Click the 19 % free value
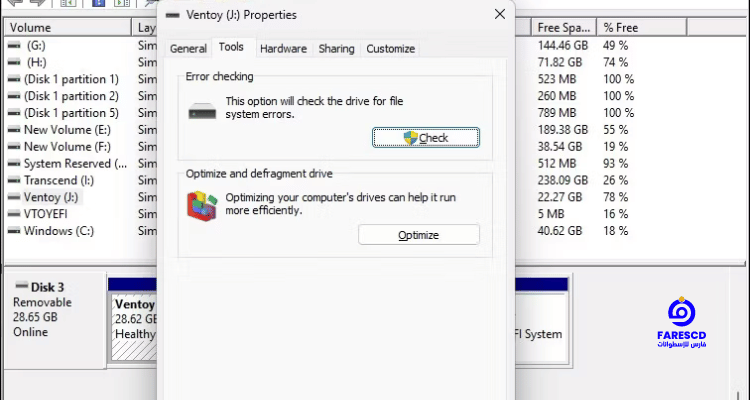750x400 pixels. click(616, 146)
